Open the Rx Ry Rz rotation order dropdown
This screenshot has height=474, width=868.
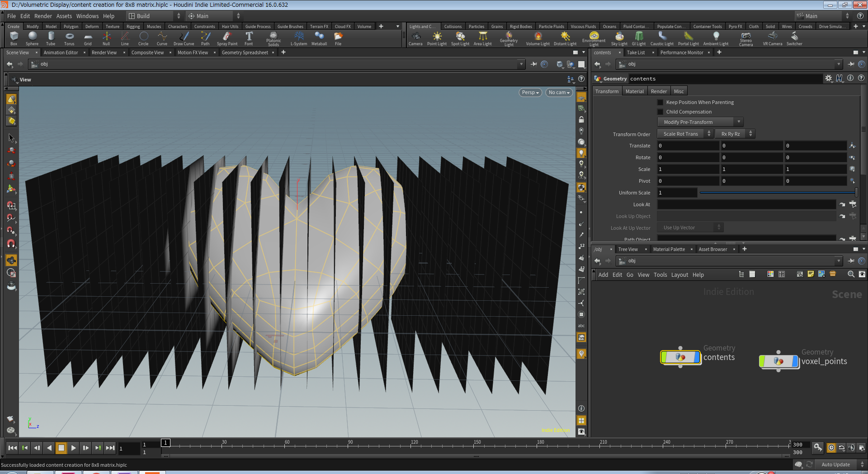pyautogui.click(x=735, y=134)
